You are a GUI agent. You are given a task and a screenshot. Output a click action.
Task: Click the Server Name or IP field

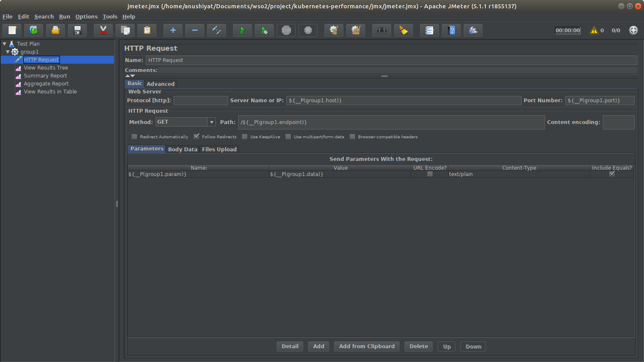403,101
